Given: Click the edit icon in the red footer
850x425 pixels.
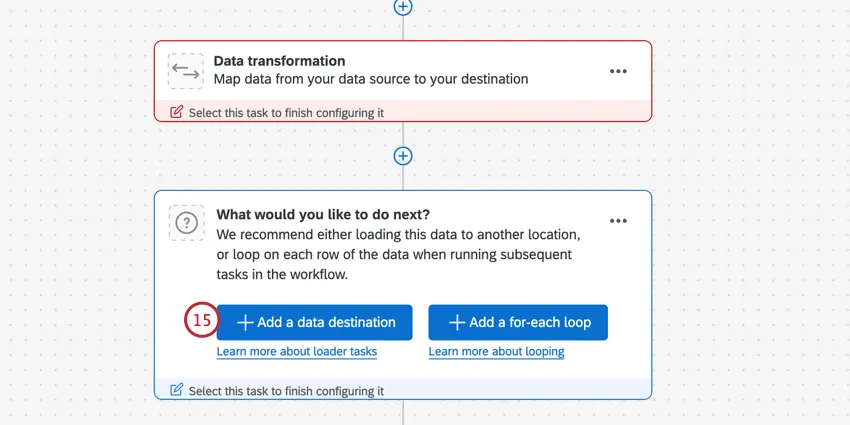Looking at the screenshot, I should tap(177, 112).
